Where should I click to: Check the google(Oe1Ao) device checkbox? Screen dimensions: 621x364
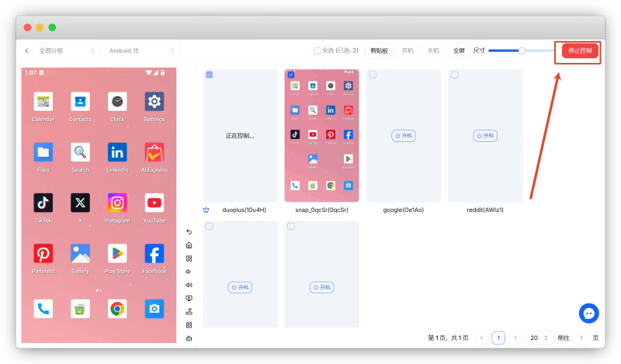tap(373, 75)
